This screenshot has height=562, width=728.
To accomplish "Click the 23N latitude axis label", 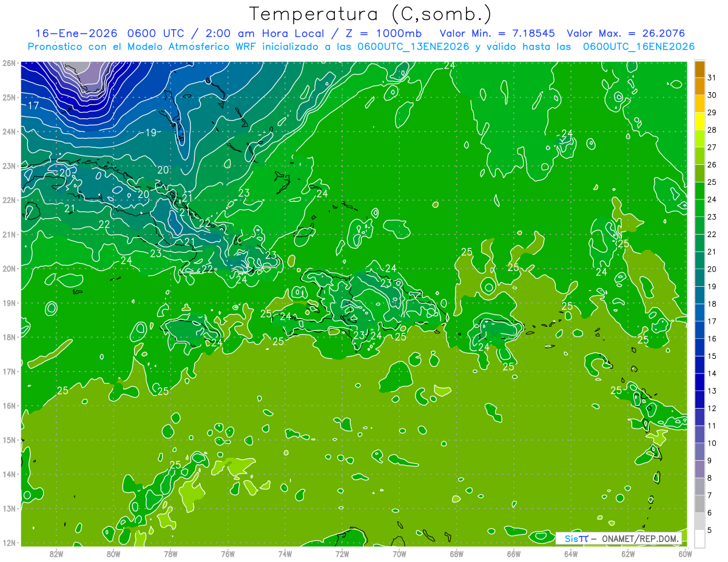I will (x=8, y=166).
